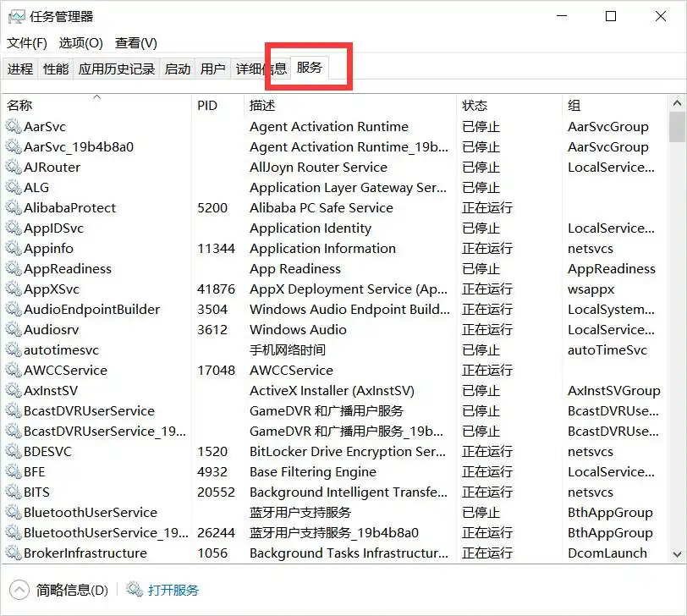Click the gear icon beside AarSvc_19b4b8a0
The height and width of the screenshot is (616, 687).
point(14,146)
